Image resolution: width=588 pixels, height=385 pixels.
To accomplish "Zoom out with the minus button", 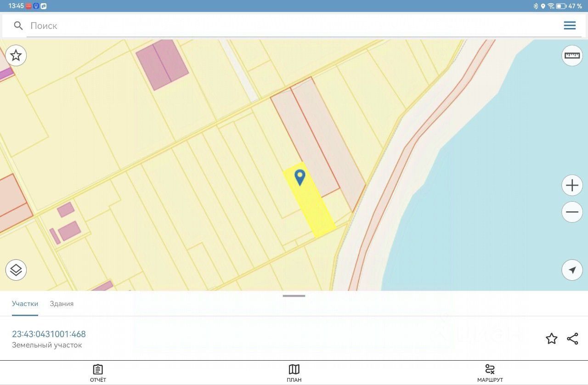I will pos(572,212).
